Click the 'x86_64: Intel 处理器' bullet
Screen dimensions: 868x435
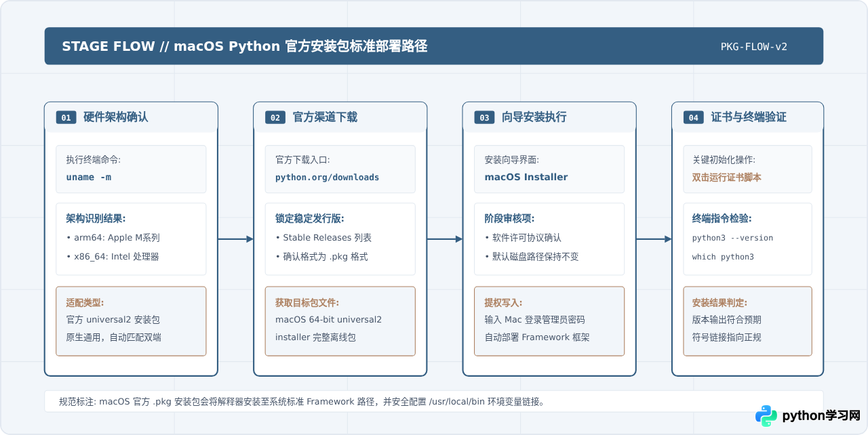pos(116,257)
